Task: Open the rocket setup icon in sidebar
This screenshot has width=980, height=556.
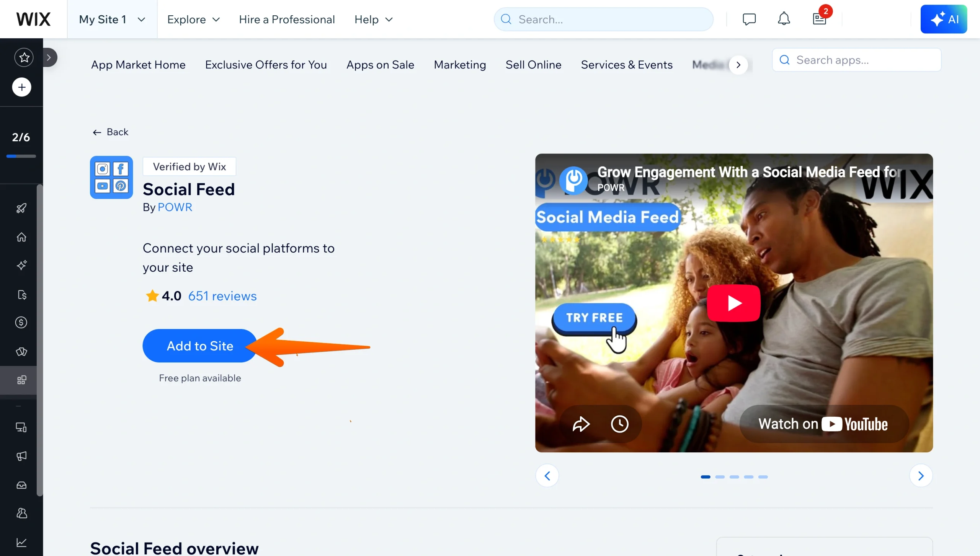Action: coord(21,208)
